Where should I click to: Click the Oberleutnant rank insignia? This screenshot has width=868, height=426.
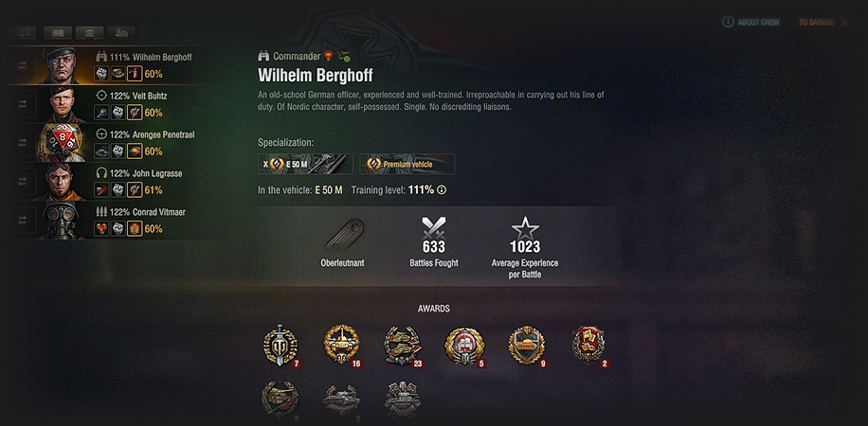(342, 235)
